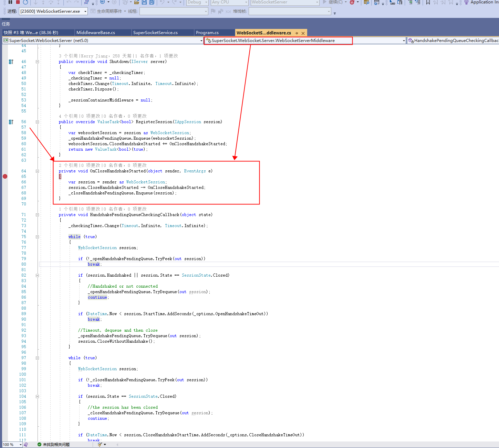Remove the breakpoint at line 65
Image resolution: width=499 pixels, height=448 pixels.
click(5, 176)
